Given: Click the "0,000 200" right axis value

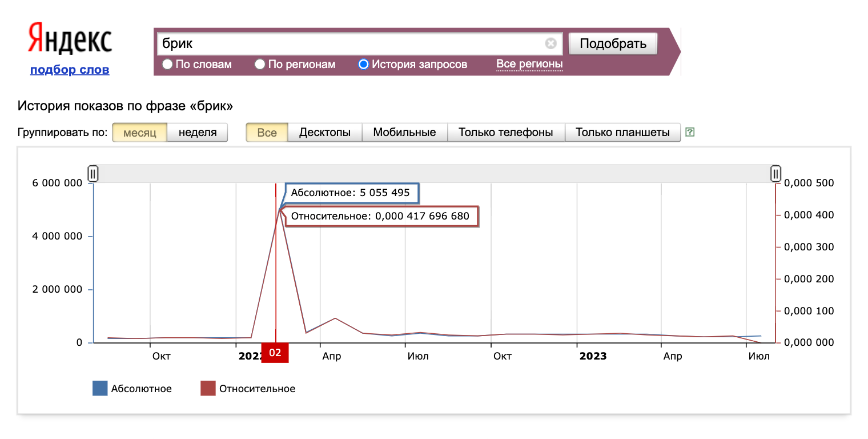Looking at the screenshot, I should pyautogui.click(x=809, y=279).
